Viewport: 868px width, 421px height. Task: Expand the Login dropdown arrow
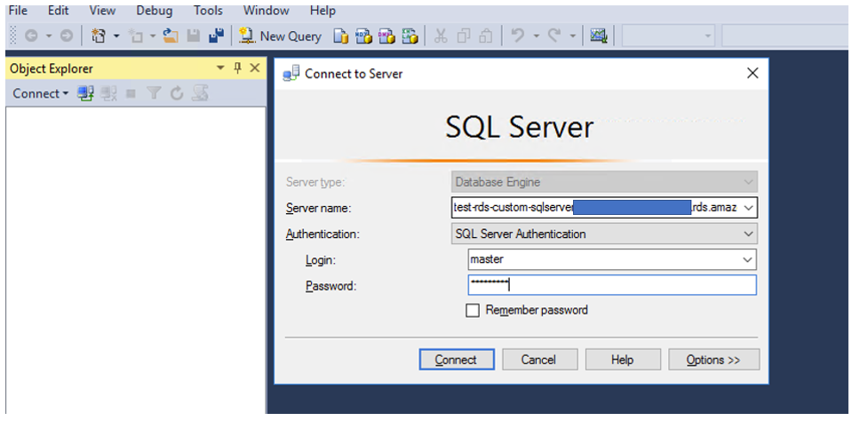point(748,259)
